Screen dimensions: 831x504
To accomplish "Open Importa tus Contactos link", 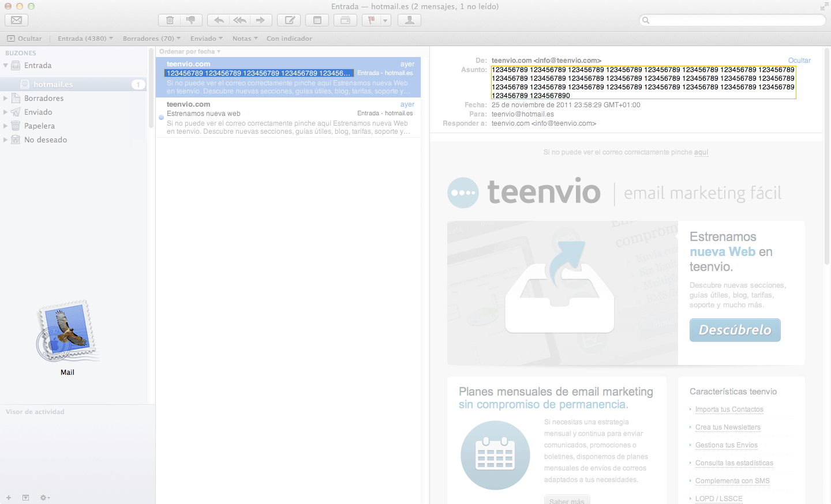I will 729,409.
